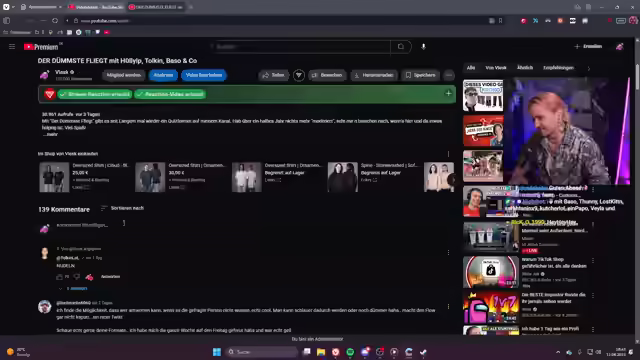Click the Video bearbeiten button
This screenshot has width=640, height=360.
[204, 75]
